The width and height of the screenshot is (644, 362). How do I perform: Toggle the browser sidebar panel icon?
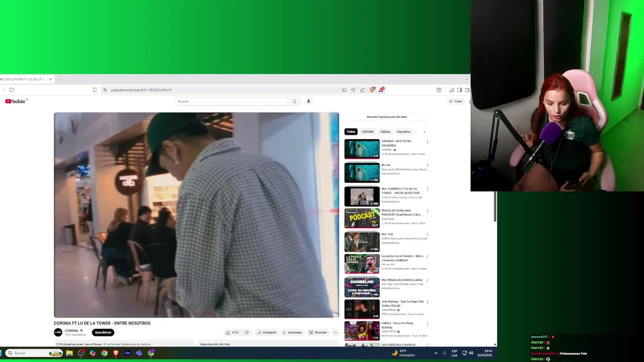point(459,90)
